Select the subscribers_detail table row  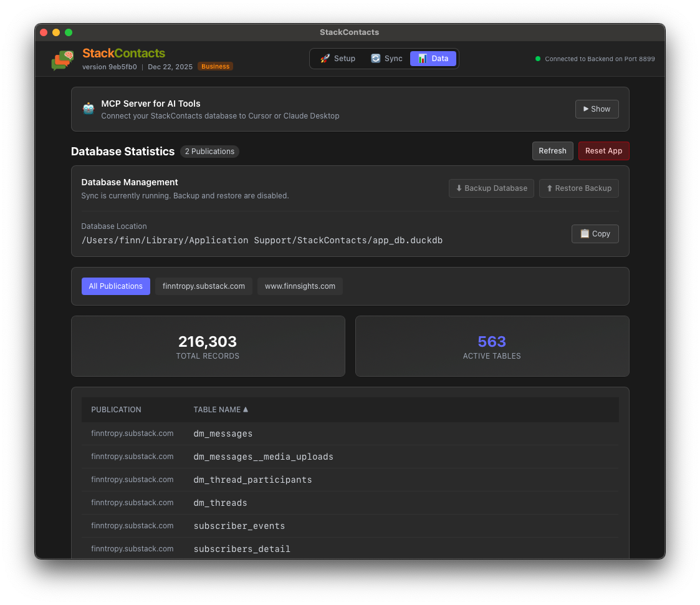350,548
